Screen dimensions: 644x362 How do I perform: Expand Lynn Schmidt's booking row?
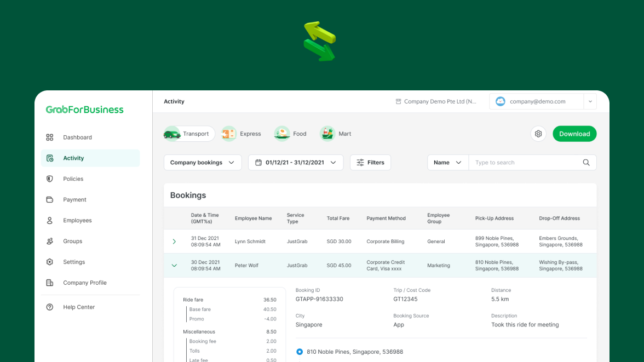(x=174, y=241)
